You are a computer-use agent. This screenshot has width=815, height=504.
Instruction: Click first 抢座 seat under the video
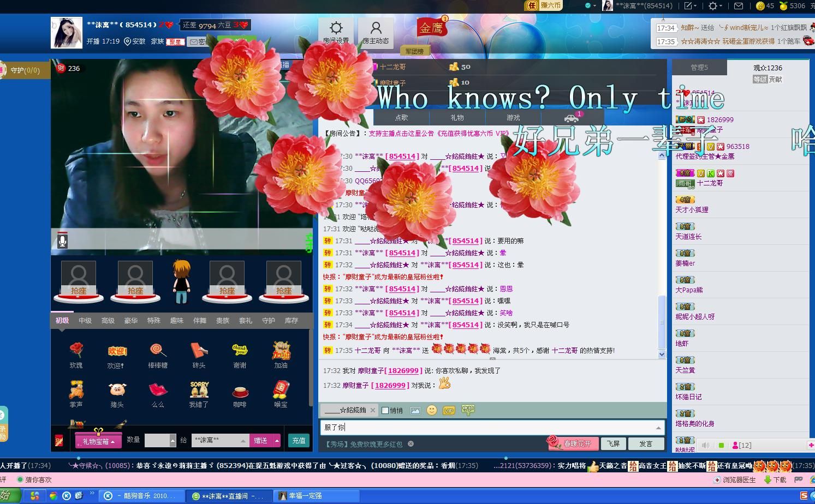(79, 282)
